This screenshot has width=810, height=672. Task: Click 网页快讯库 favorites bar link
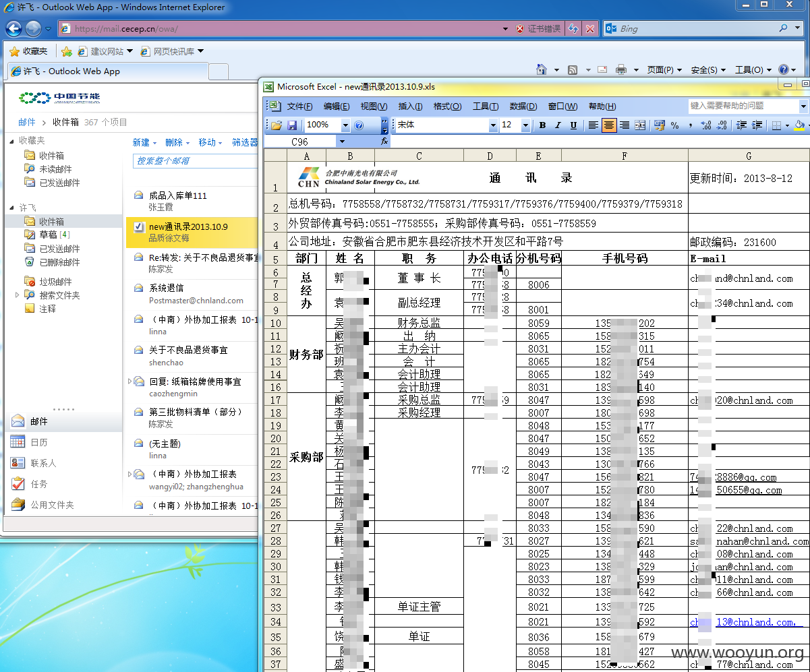coord(171,51)
